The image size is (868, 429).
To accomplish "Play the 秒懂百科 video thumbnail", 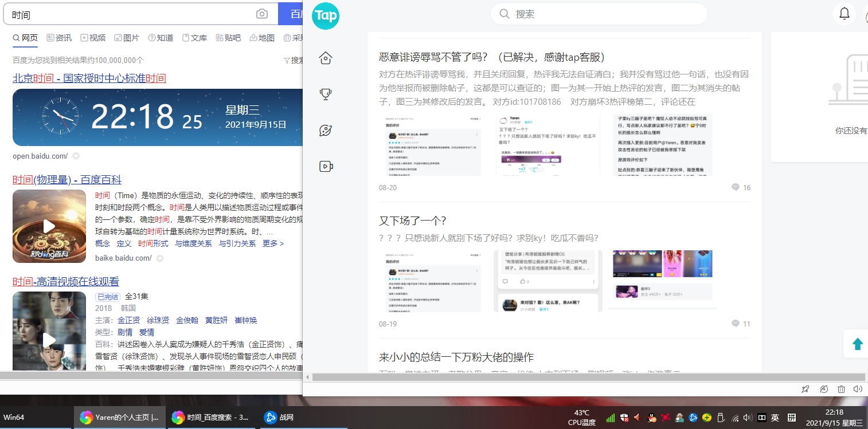I will (49, 226).
